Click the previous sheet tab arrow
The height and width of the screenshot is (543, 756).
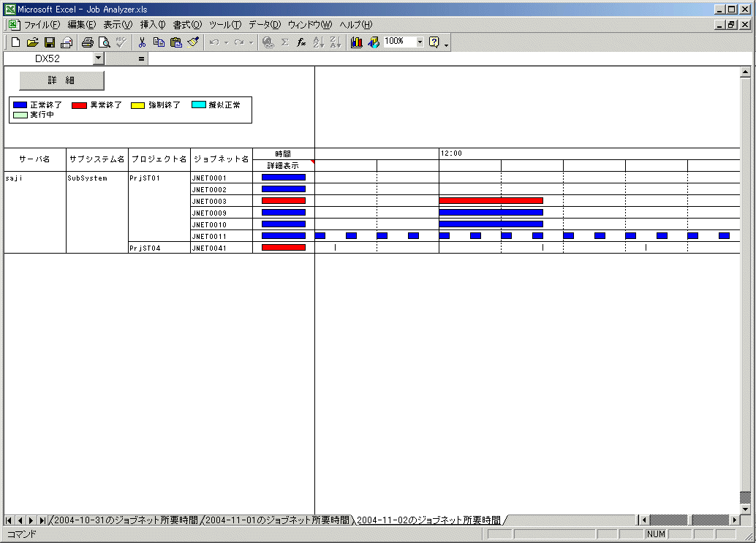coord(20,520)
